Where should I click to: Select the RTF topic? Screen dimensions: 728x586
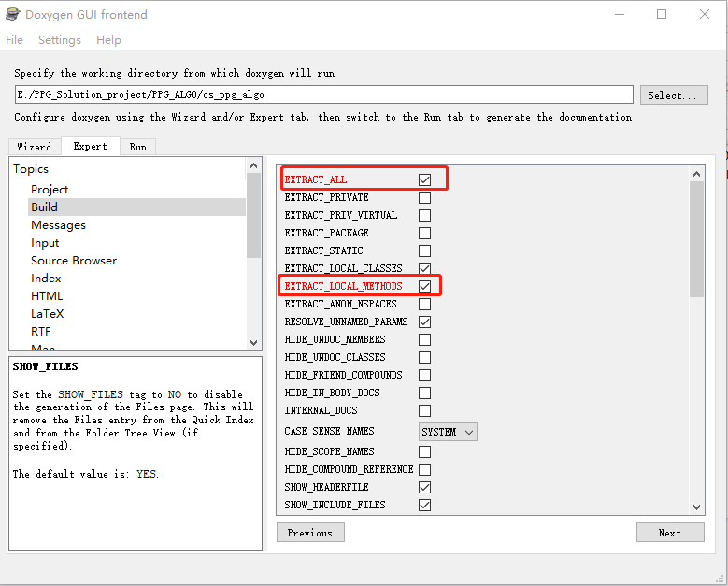41,332
